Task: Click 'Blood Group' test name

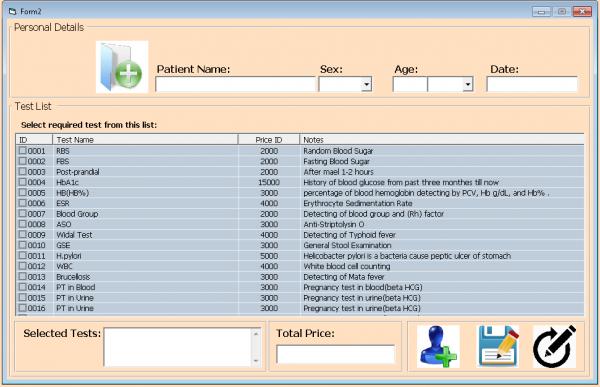Action: pyautogui.click(x=77, y=214)
